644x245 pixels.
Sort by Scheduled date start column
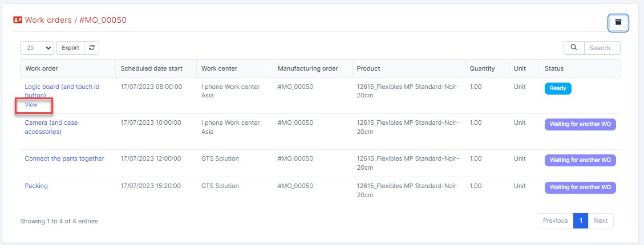[x=151, y=68]
